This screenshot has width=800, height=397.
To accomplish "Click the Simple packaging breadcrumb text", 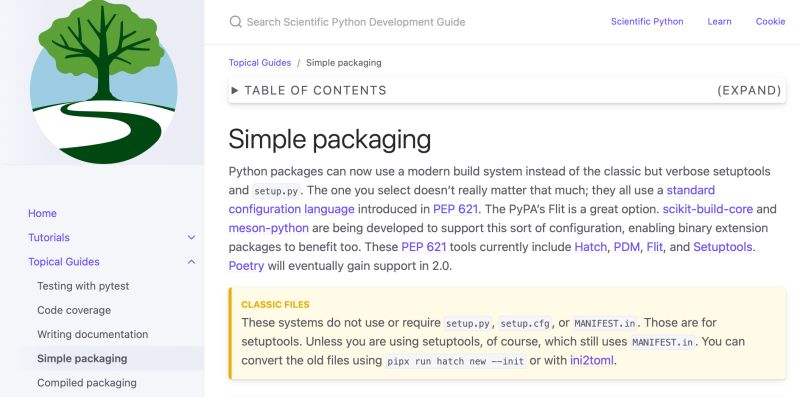I will (x=344, y=63).
